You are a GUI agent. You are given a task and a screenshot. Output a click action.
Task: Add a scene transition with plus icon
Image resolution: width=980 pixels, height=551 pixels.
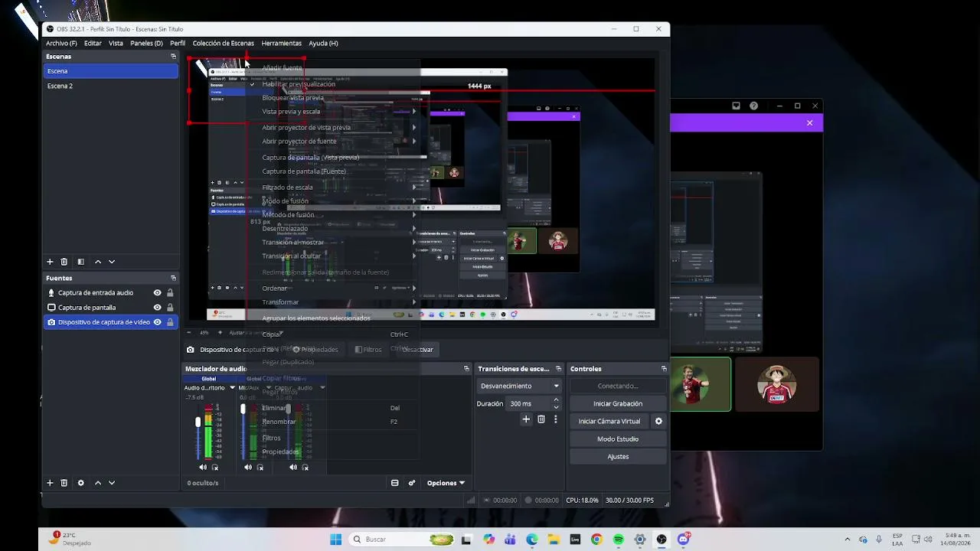[x=526, y=419]
